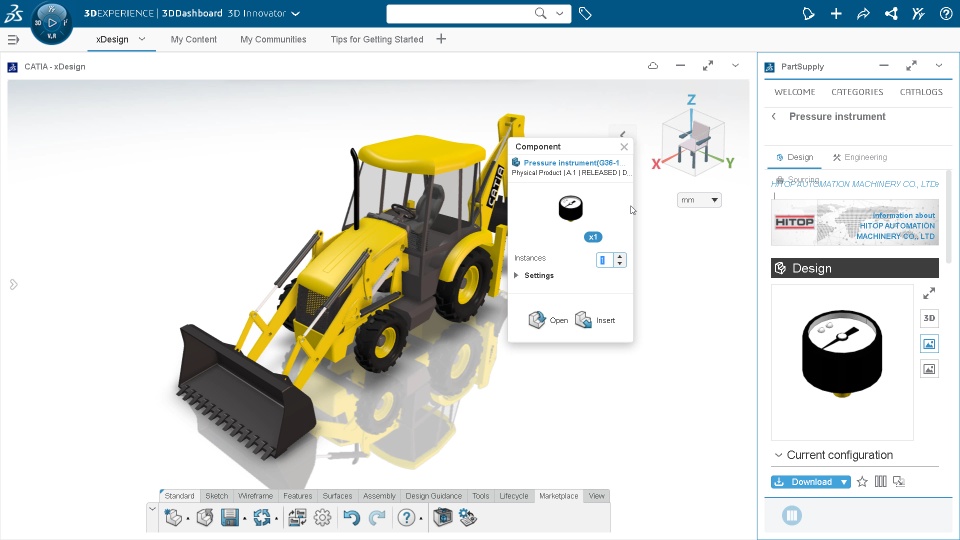
Task: Click the plus add icon in top bar
Action: point(836,13)
